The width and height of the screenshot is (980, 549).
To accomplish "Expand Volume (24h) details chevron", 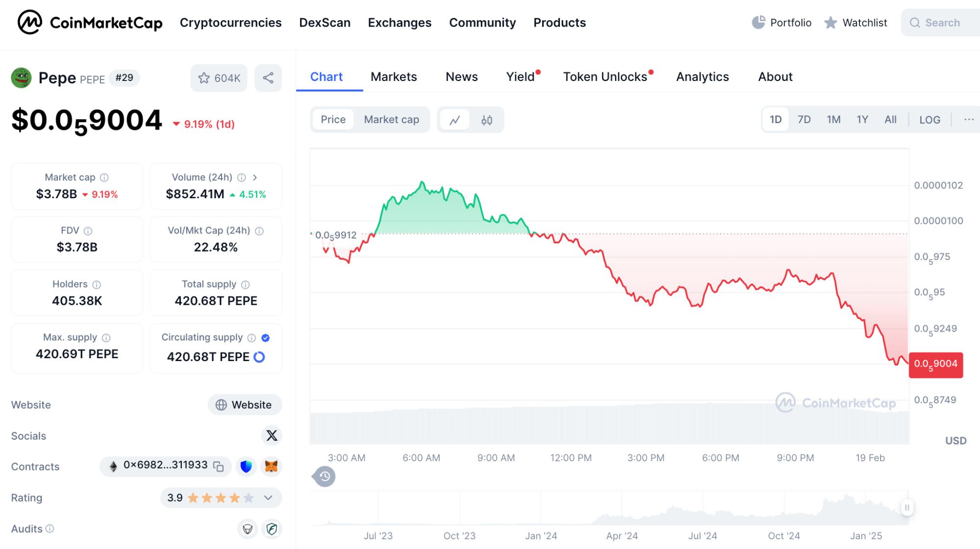I will [255, 177].
